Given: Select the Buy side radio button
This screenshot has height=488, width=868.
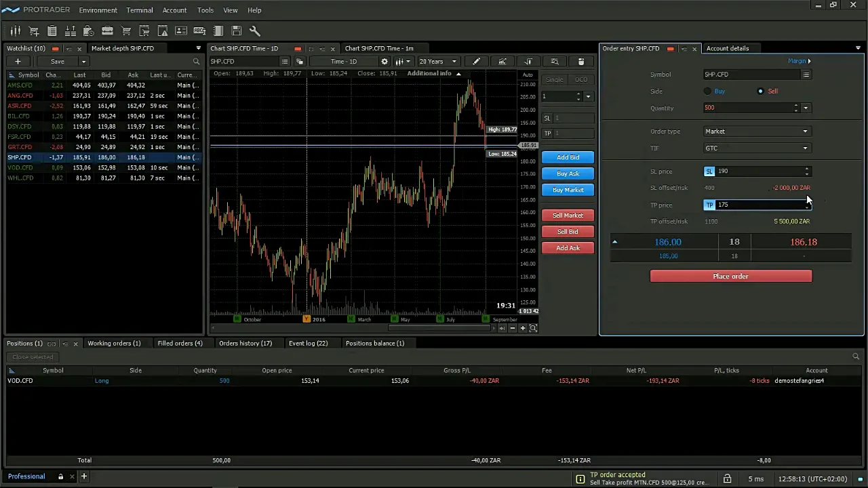Looking at the screenshot, I should coord(708,91).
